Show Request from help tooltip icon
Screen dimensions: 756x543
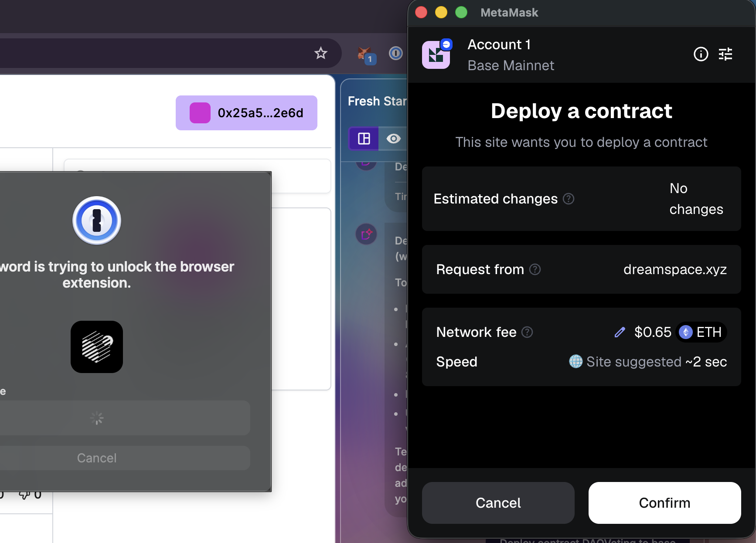[535, 269]
